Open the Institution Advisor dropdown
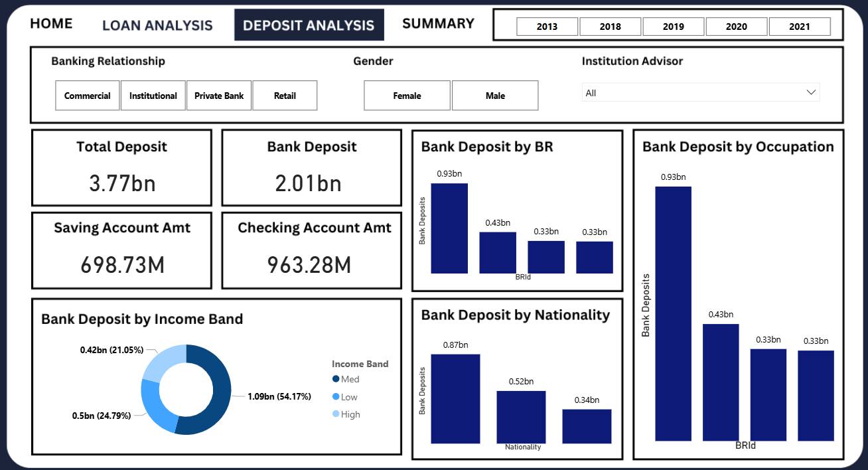This screenshot has width=868, height=470. 701,93
